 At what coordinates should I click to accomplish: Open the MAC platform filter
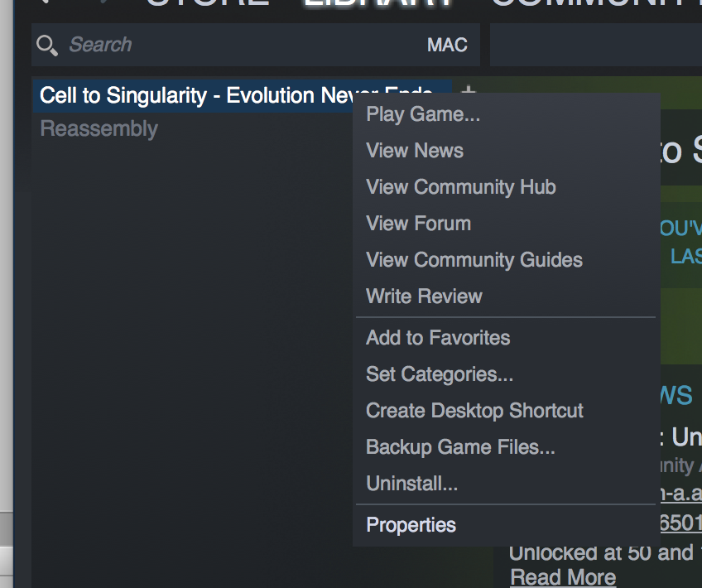click(447, 45)
